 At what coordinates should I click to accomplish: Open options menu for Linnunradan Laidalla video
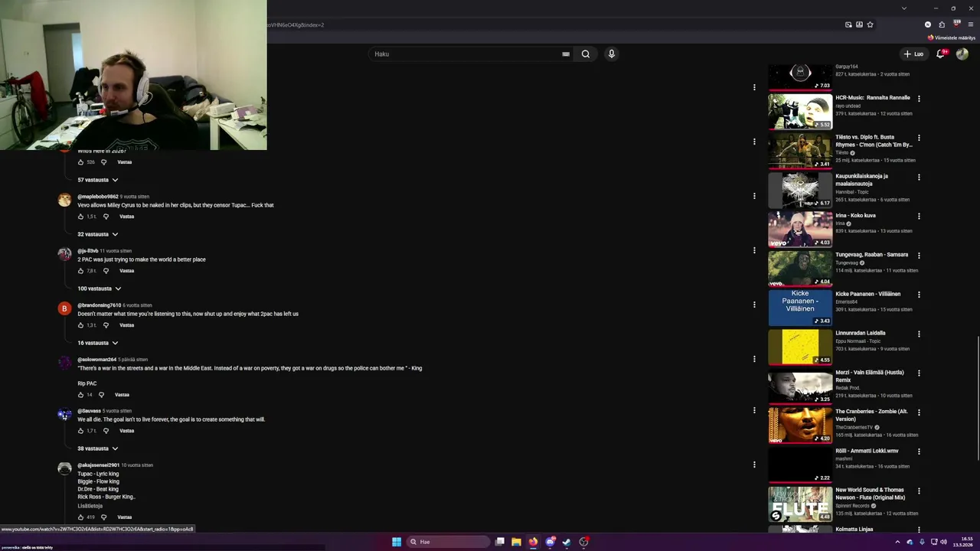pos(919,334)
